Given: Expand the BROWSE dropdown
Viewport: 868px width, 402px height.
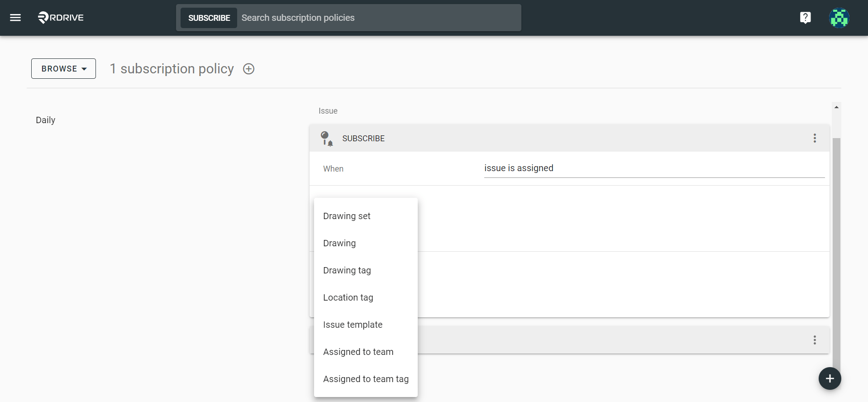Looking at the screenshot, I should pyautogui.click(x=63, y=68).
